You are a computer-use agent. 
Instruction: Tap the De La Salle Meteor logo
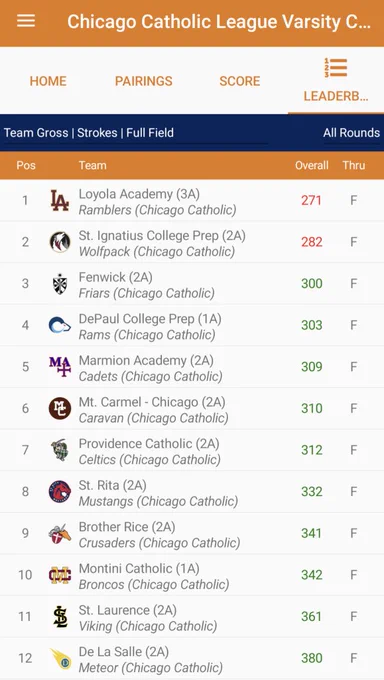(x=60, y=658)
